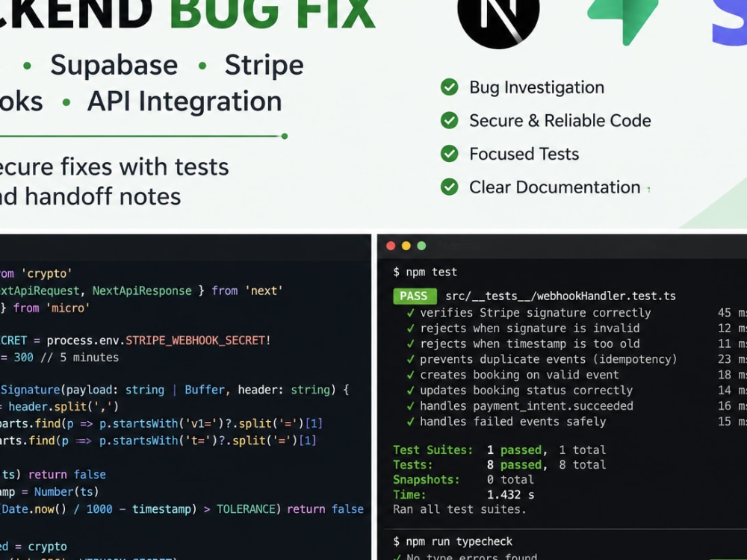Image resolution: width=747 pixels, height=560 pixels.
Task: Select the 'Secure & Reliable Code' text
Action: click(560, 120)
